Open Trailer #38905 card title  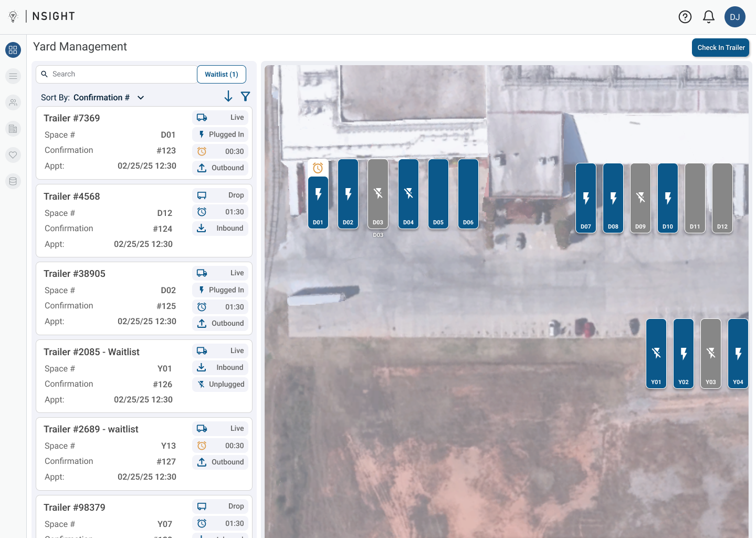(x=75, y=274)
